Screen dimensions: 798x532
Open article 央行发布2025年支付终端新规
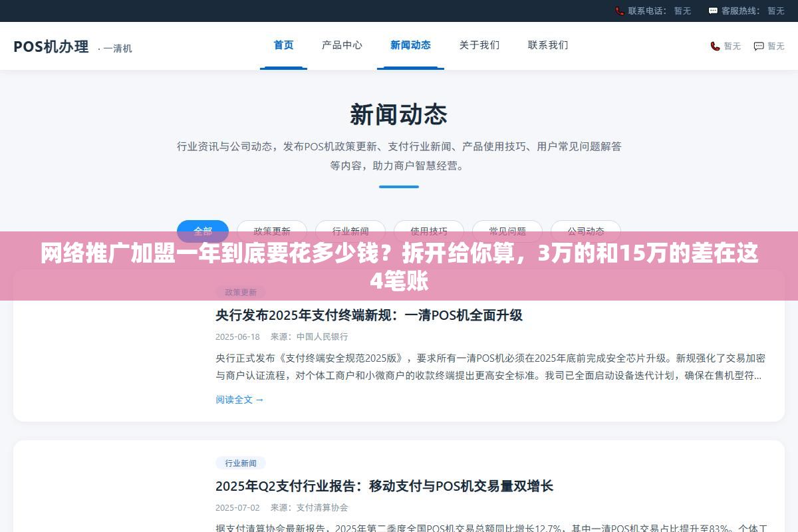[369, 315]
